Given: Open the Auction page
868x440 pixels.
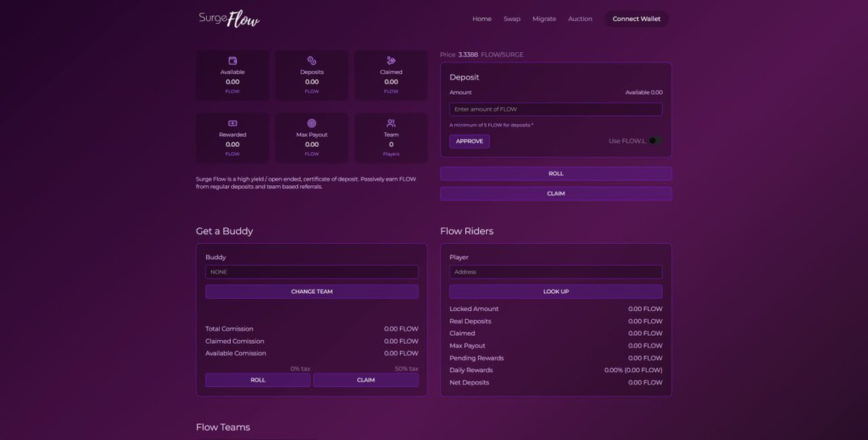Looking at the screenshot, I should click(x=580, y=19).
